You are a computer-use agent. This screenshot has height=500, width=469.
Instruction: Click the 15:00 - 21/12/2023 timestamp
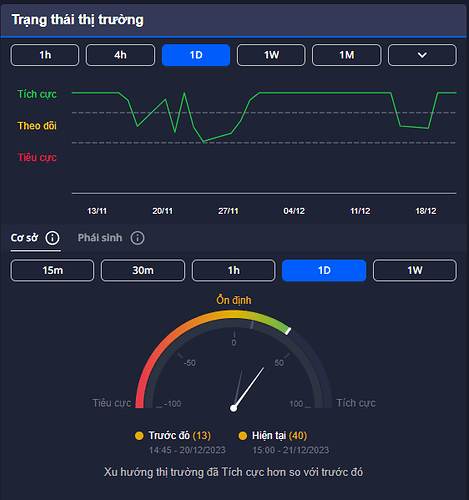coord(291,450)
